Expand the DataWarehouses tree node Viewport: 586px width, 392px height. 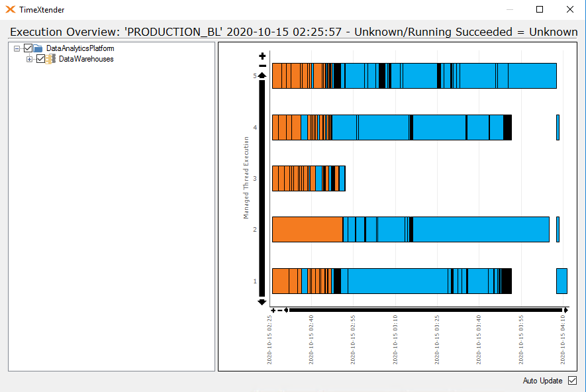pyautogui.click(x=29, y=59)
